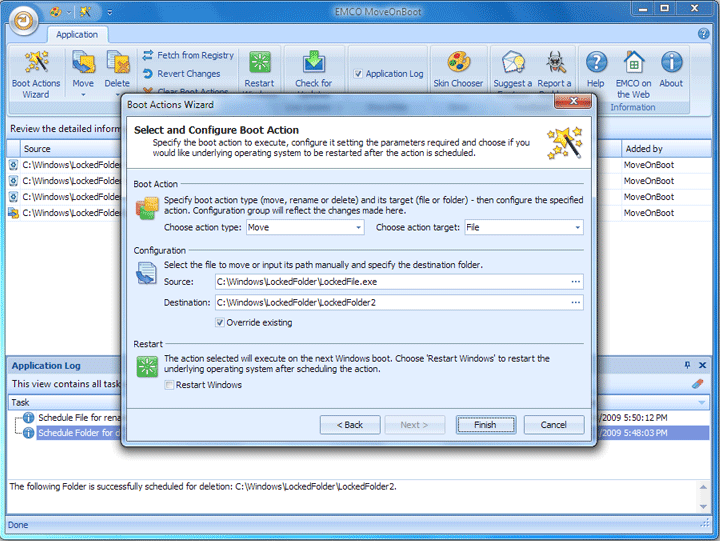This screenshot has width=720, height=541.
Task: Click the help question mark at ribbon corner
Action: tap(703, 34)
